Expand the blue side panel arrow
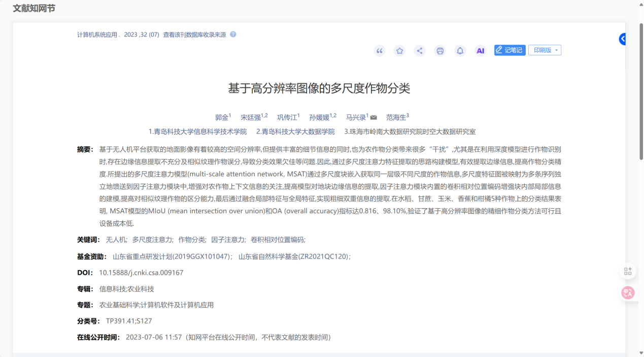This screenshot has height=357, width=644. click(622, 39)
